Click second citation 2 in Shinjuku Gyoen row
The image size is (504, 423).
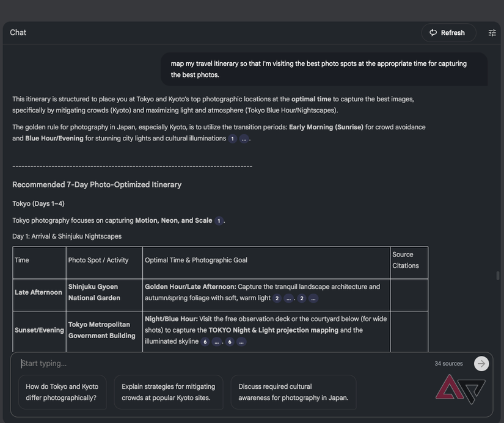click(x=302, y=298)
